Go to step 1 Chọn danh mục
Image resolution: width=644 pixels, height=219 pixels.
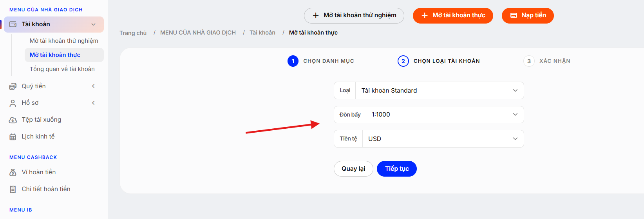click(321, 61)
